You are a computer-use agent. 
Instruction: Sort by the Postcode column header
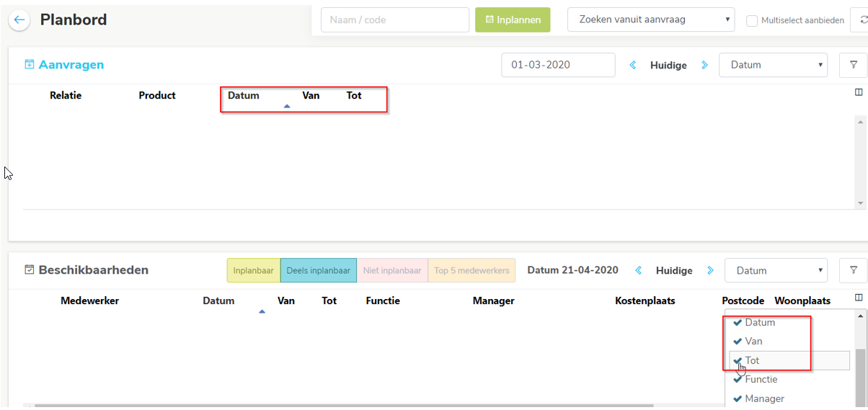(743, 300)
